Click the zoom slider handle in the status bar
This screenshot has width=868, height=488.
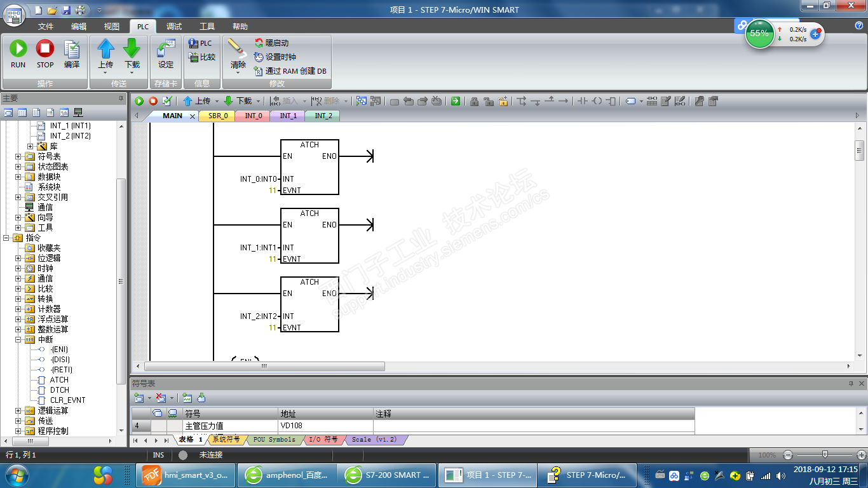825,454
